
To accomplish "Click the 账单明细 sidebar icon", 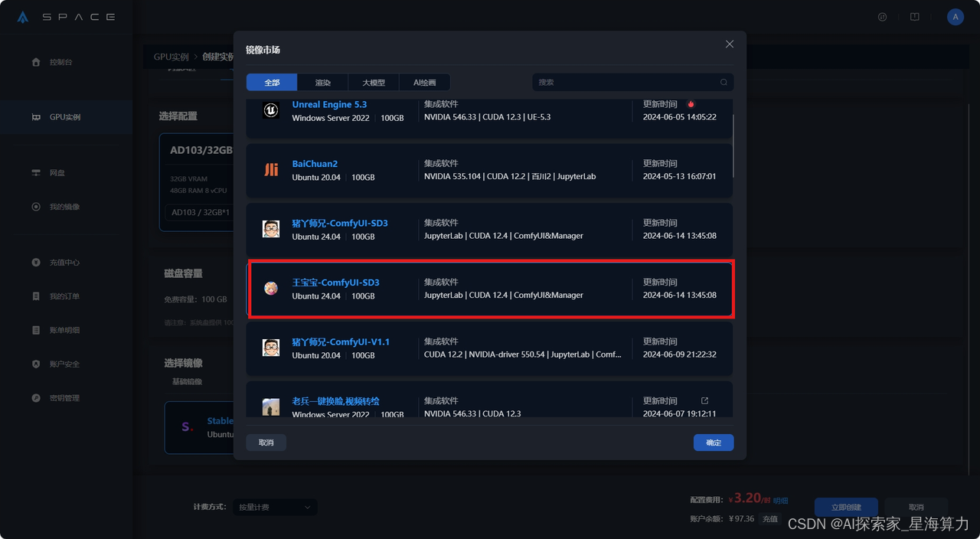I will click(x=36, y=330).
